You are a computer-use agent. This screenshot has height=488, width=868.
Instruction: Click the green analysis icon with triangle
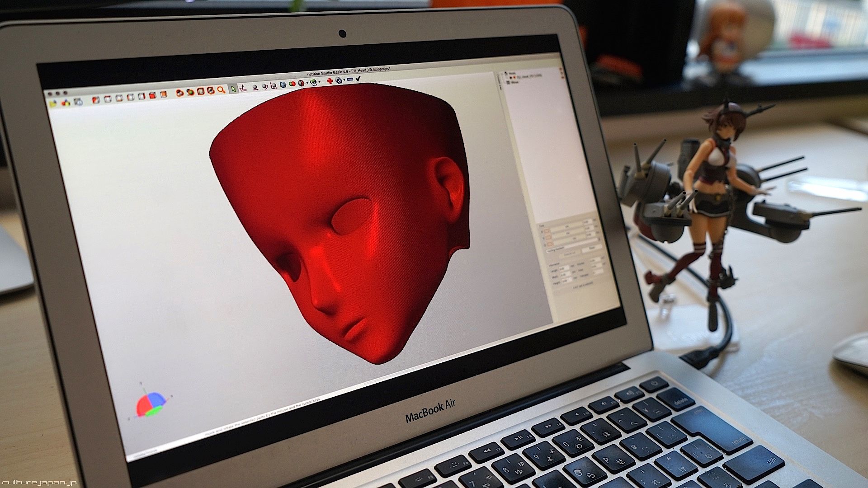(x=313, y=82)
